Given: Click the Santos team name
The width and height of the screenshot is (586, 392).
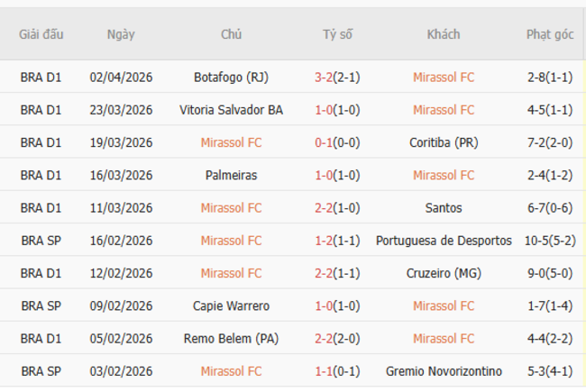Looking at the screenshot, I should pyautogui.click(x=444, y=208).
